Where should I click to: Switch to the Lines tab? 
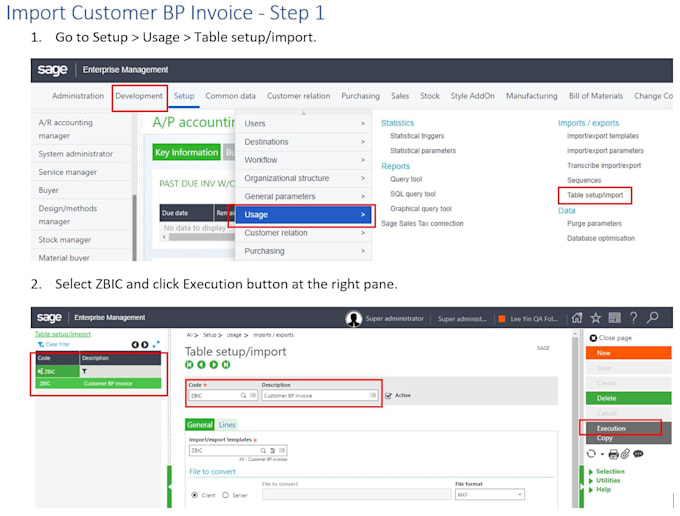[227, 425]
